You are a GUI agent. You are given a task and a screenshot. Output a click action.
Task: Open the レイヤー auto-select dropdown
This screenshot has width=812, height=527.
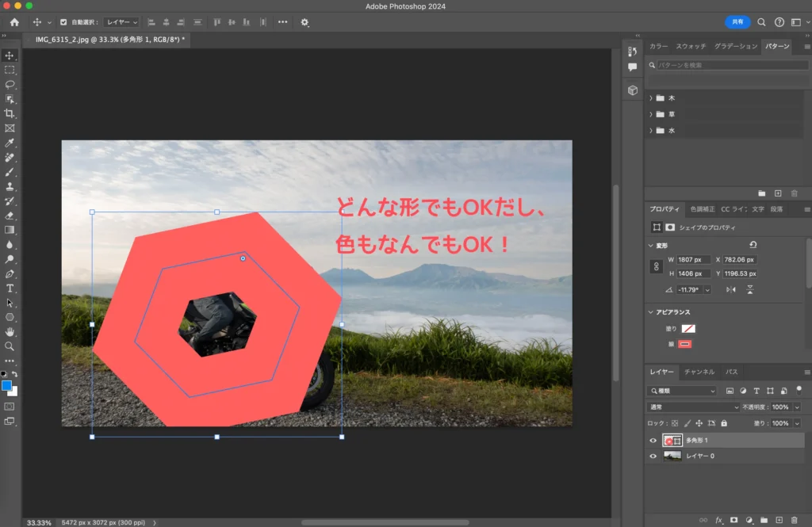click(121, 22)
